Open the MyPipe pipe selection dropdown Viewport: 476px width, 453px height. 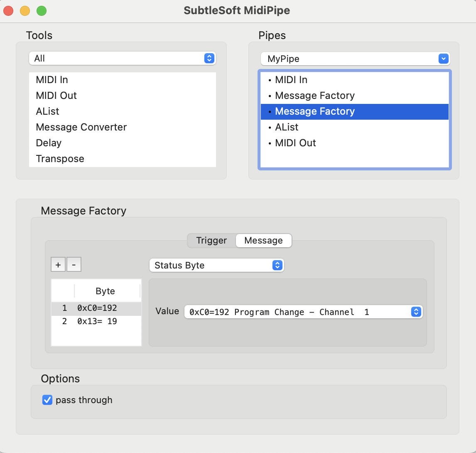pos(355,59)
